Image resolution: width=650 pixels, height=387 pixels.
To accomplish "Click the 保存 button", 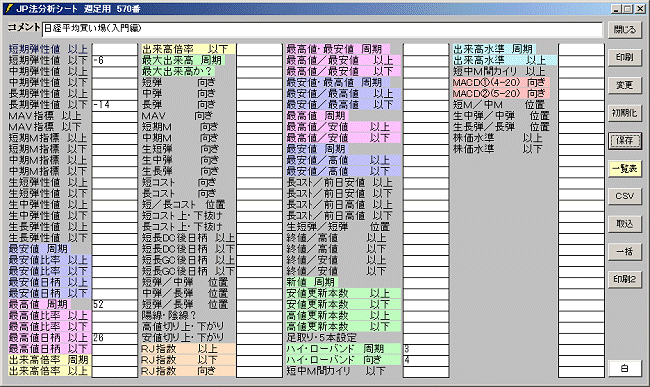I will [625, 140].
